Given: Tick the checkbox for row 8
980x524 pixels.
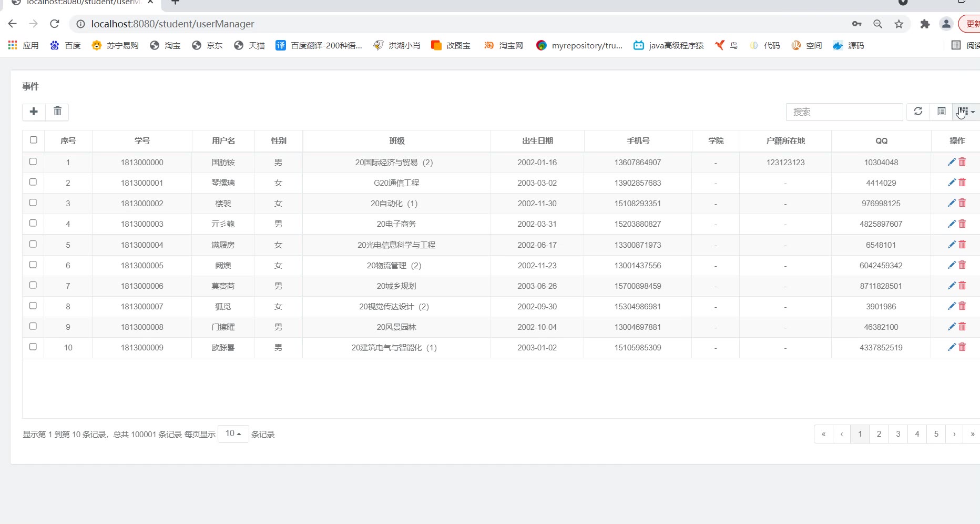Looking at the screenshot, I should 33,306.
